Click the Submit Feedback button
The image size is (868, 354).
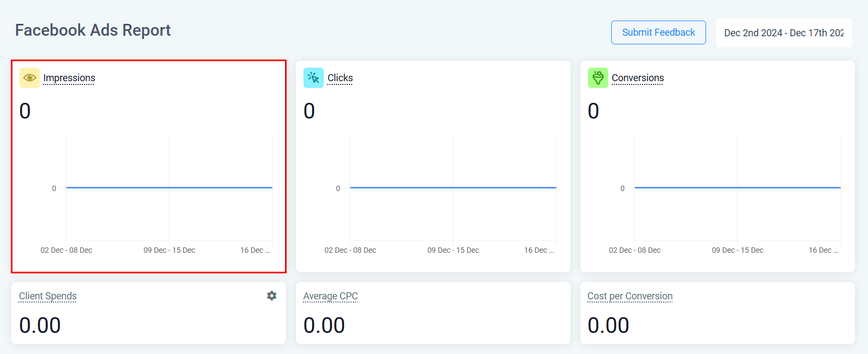[658, 32]
